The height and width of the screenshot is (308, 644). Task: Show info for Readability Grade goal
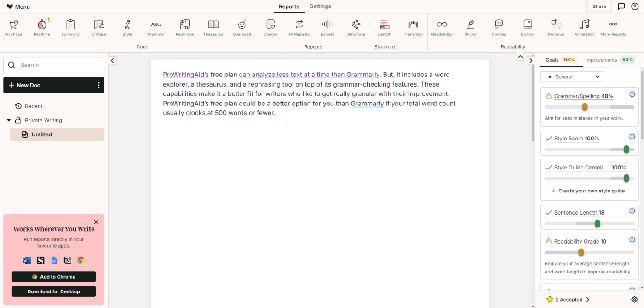(x=632, y=240)
